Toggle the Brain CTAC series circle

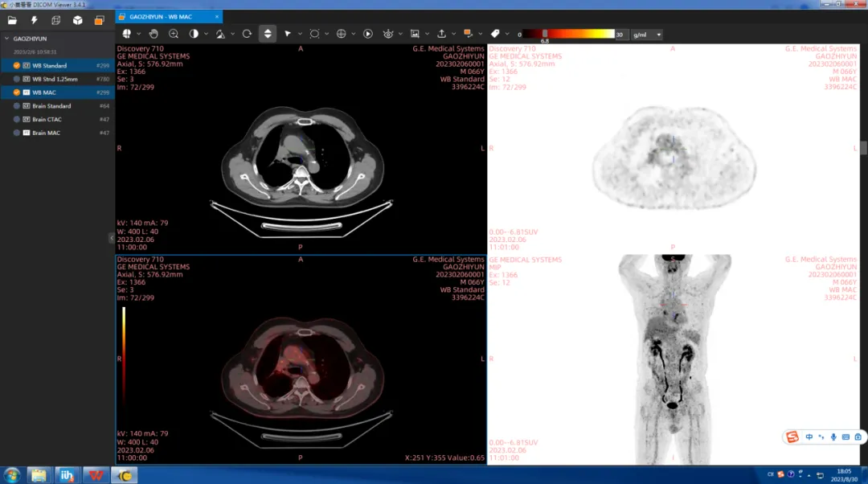(x=17, y=119)
